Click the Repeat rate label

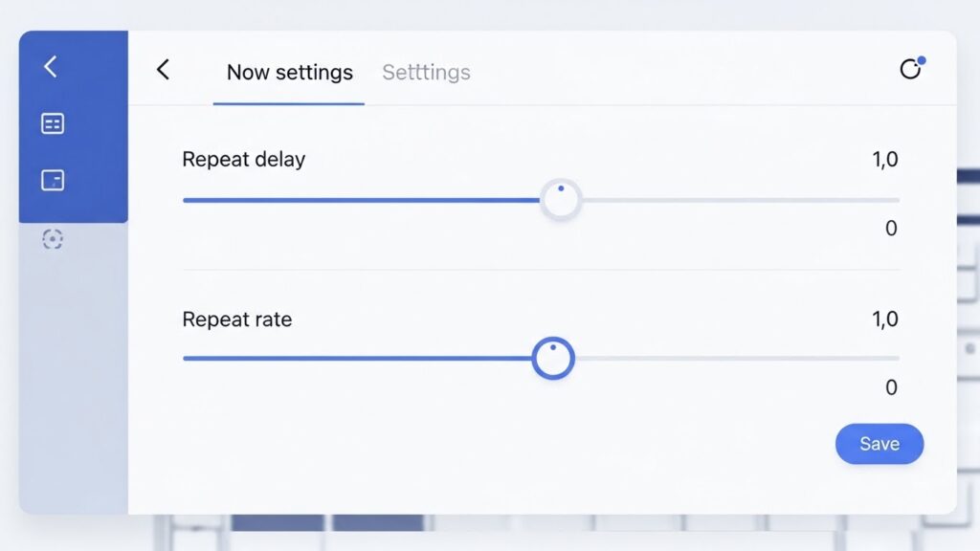click(x=236, y=320)
